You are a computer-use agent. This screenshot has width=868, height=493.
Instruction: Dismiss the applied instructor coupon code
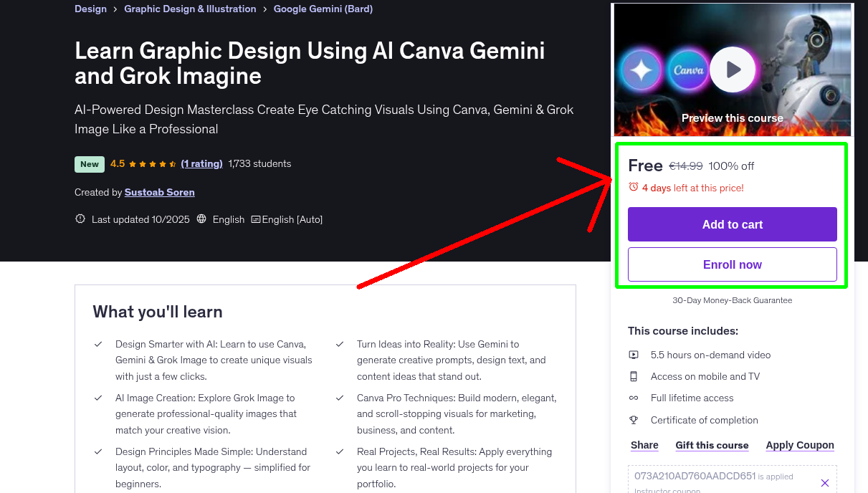pos(825,482)
